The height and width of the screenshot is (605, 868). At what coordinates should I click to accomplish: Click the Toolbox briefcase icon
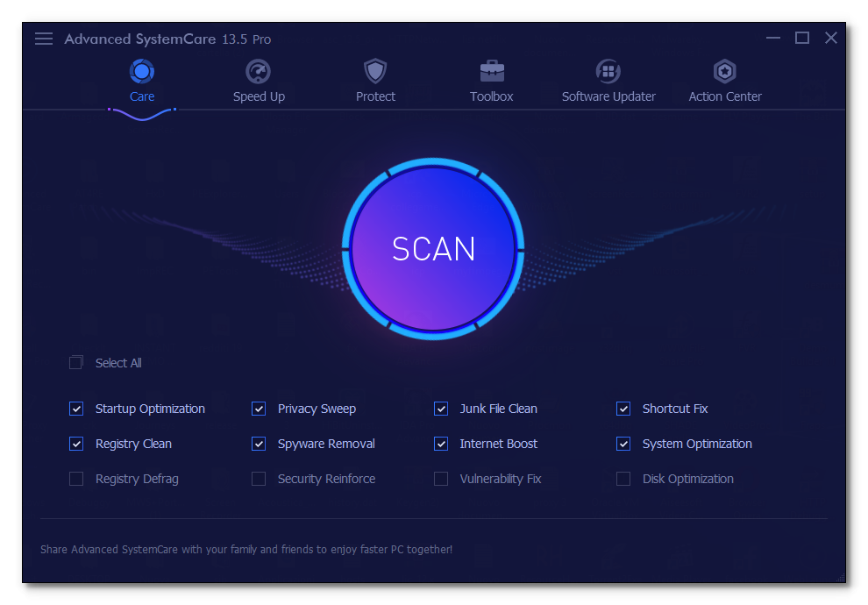(x=492, y=71)
